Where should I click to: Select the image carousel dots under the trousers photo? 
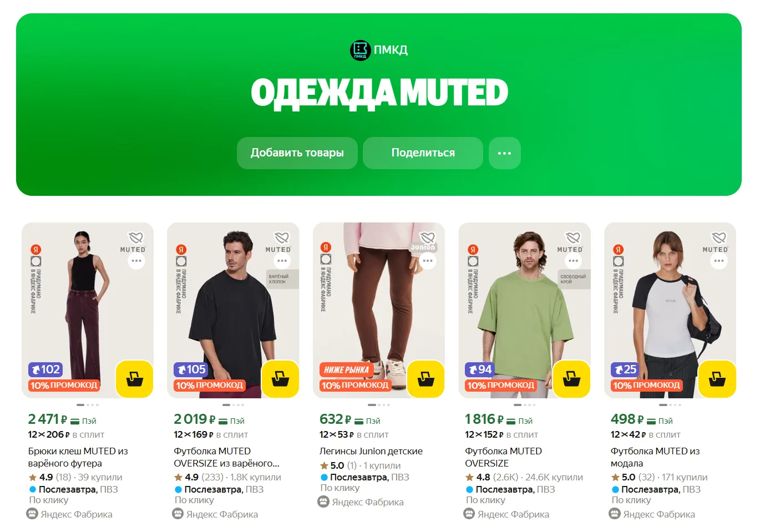(x=88, y=405)
